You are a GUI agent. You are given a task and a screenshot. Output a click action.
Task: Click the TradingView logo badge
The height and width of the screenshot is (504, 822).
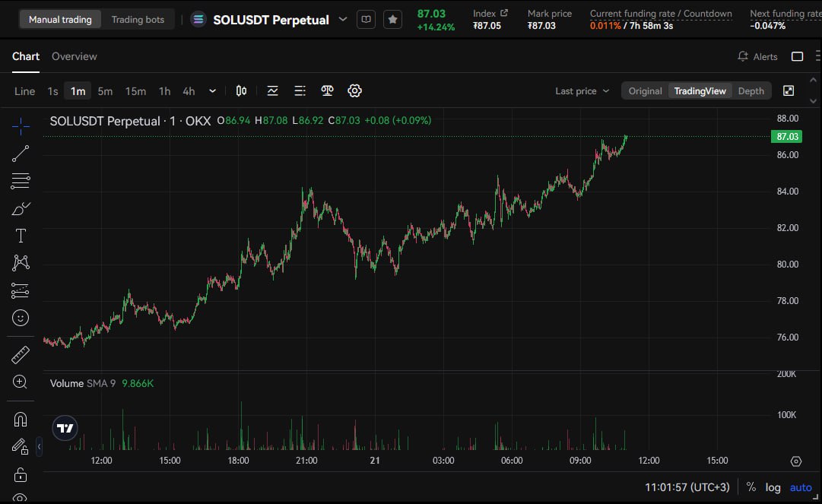(x=65, y=428)
